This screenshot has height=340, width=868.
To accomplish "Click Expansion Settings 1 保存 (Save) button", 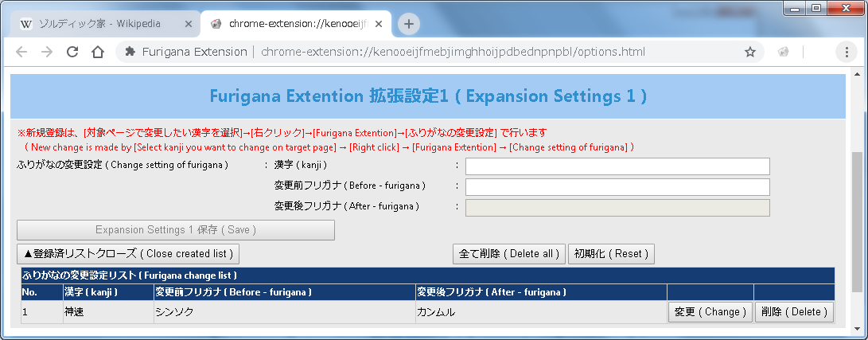I will [x=176, y=230].
